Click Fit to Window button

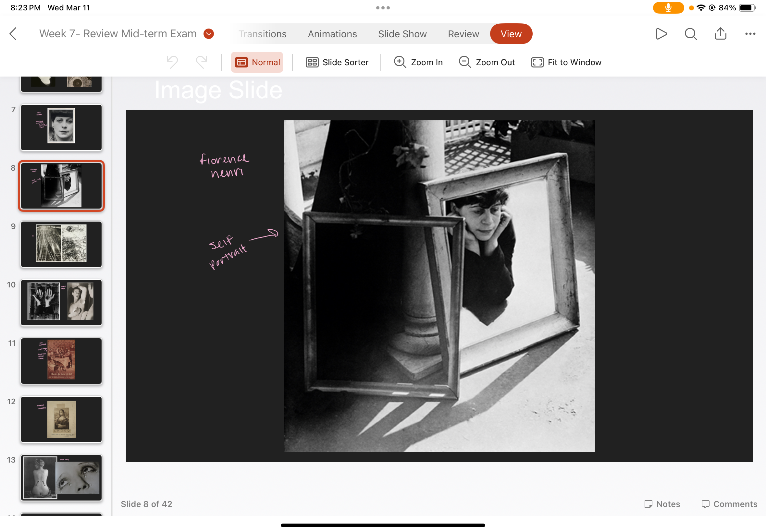click(x=566, y=62)
